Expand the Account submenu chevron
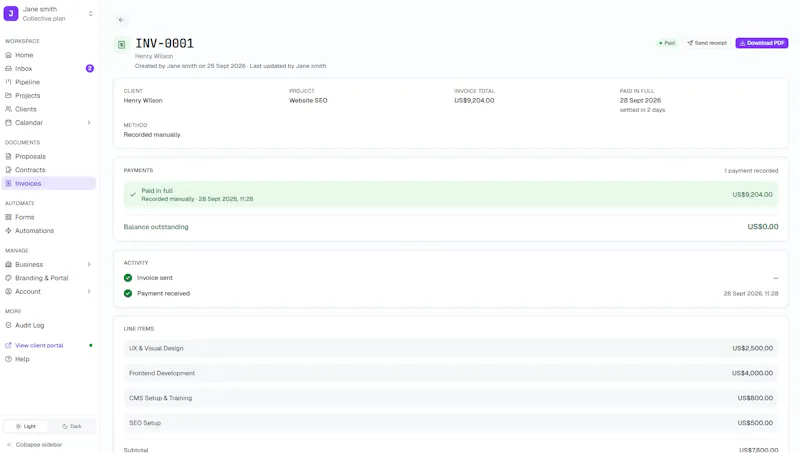800x453 pixels. 89,291
